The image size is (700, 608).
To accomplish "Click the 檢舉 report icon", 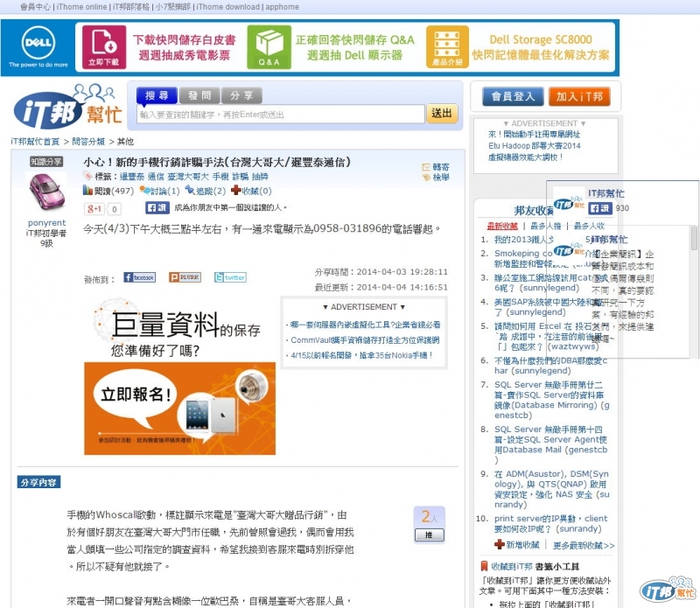I will 426,178.
